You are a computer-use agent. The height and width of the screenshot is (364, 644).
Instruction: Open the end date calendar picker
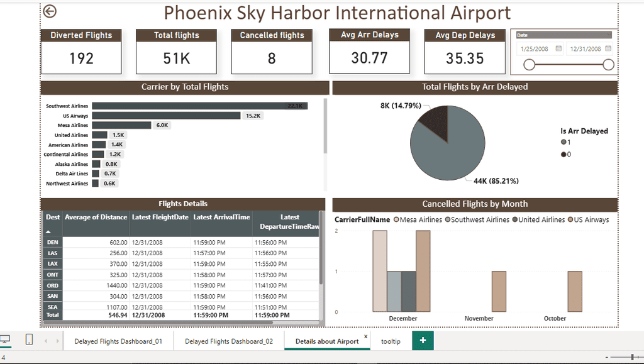pyautogui.click(x=608, y=48)
